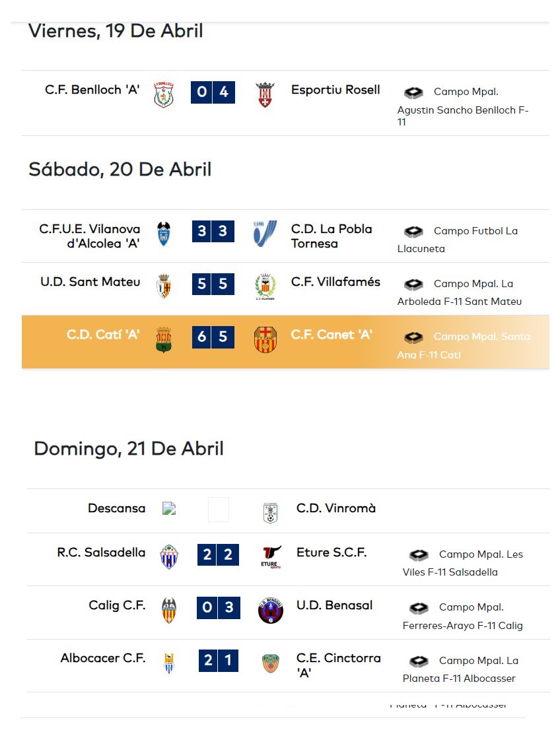Click the C.F. Benlloch 'A' team crest

point(164,94)
